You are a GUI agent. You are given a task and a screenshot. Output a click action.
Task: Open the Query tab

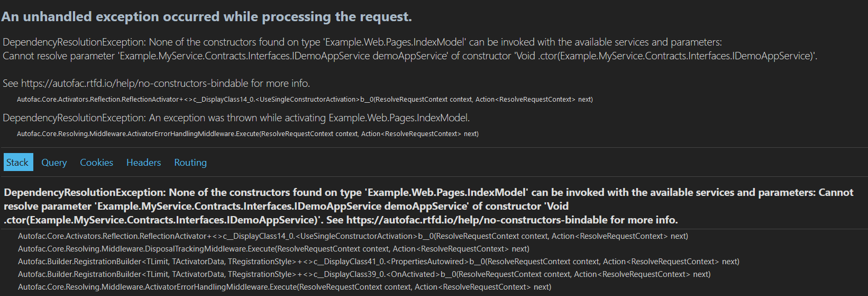click(x=54, y=163)
